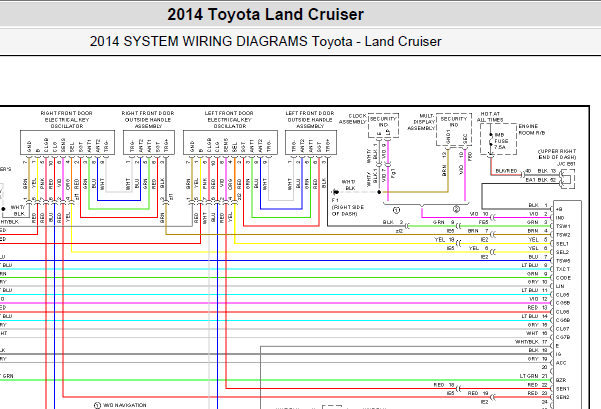
Task: Click the 'CLOCK ASSEMBLY' label
Action: (353, 119)
